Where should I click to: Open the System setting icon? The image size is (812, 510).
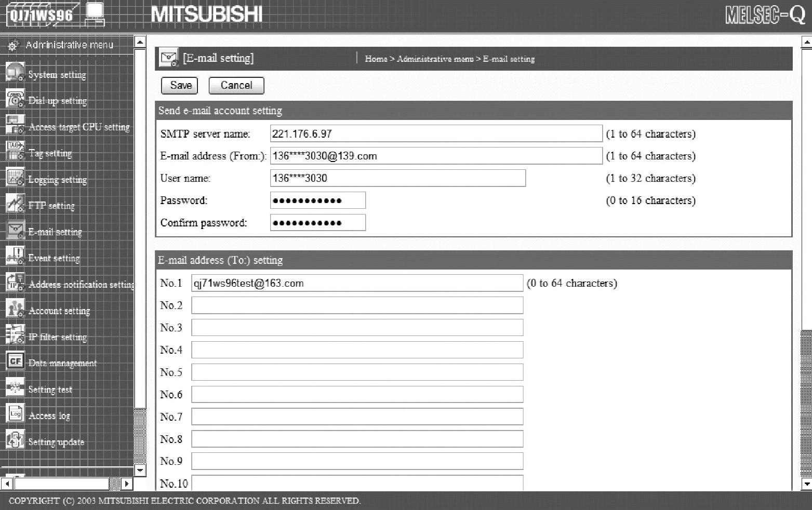(x=15, y=72)
